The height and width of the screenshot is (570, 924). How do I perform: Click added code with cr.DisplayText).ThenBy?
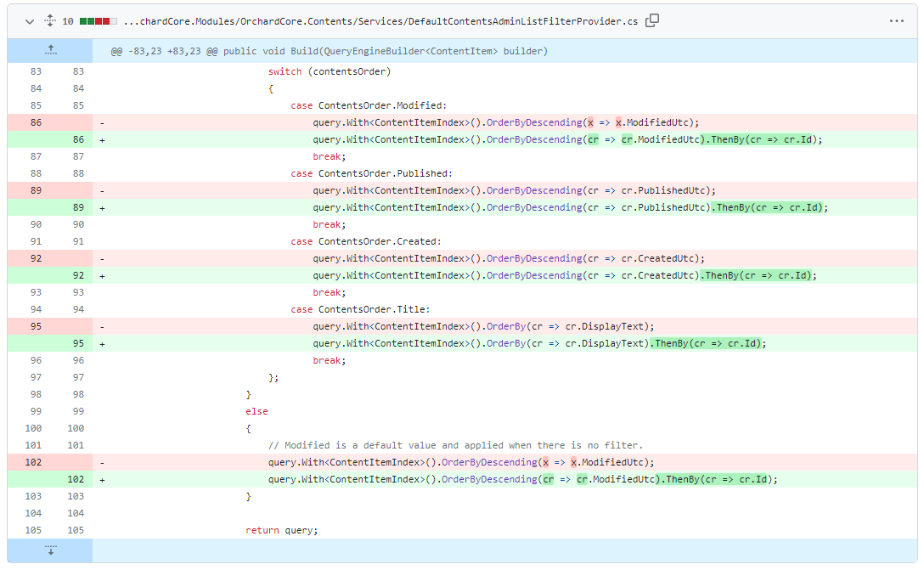click(x=539, y=343)
